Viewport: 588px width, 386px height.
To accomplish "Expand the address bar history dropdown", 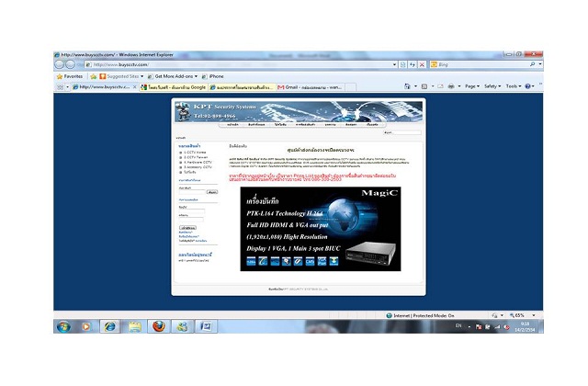I will pos(394,64).
